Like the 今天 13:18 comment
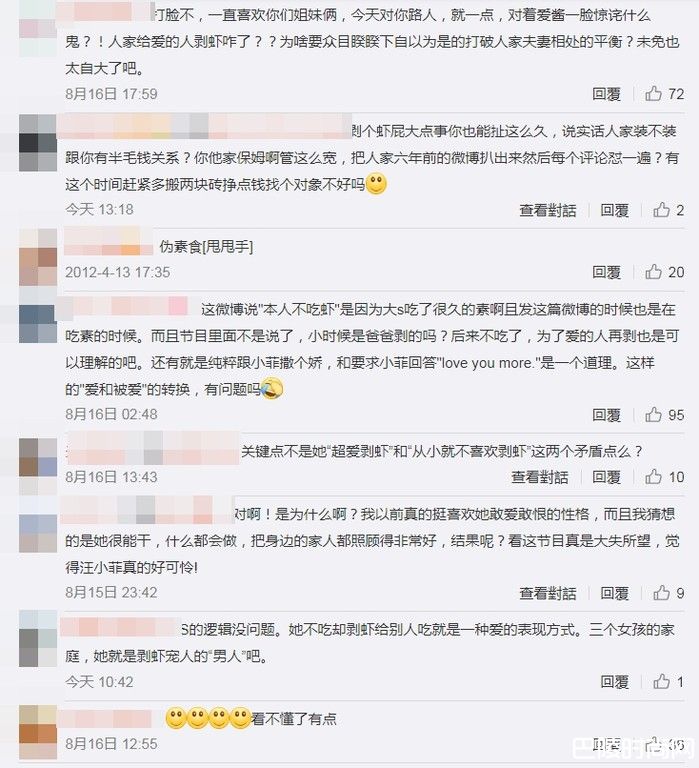 (x=661, y=210)
